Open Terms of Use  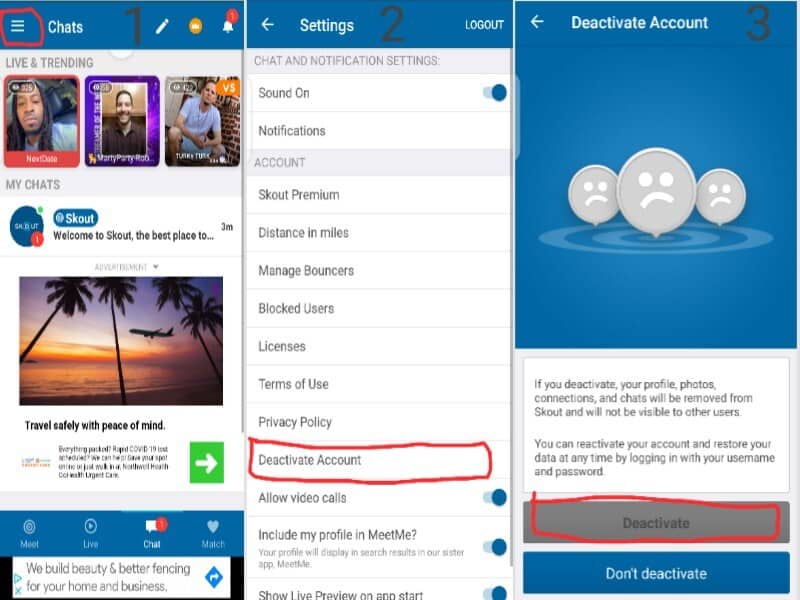380,384
